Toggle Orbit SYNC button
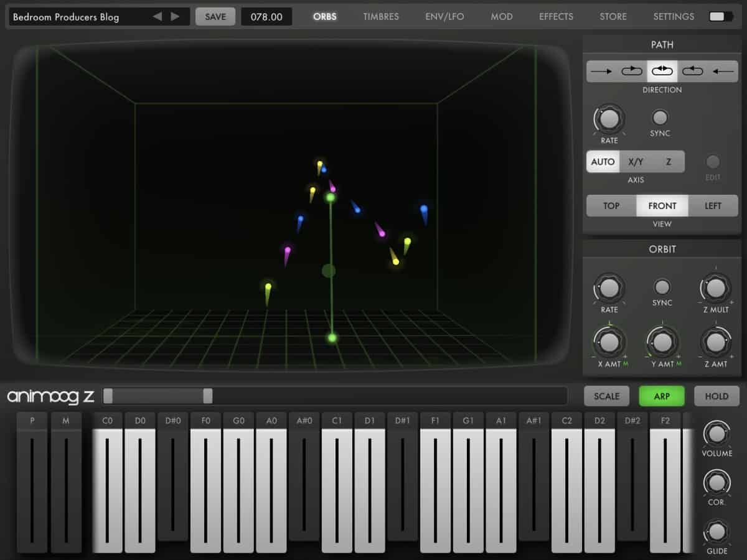Screen dimensions: 747x560 (662, 287)
